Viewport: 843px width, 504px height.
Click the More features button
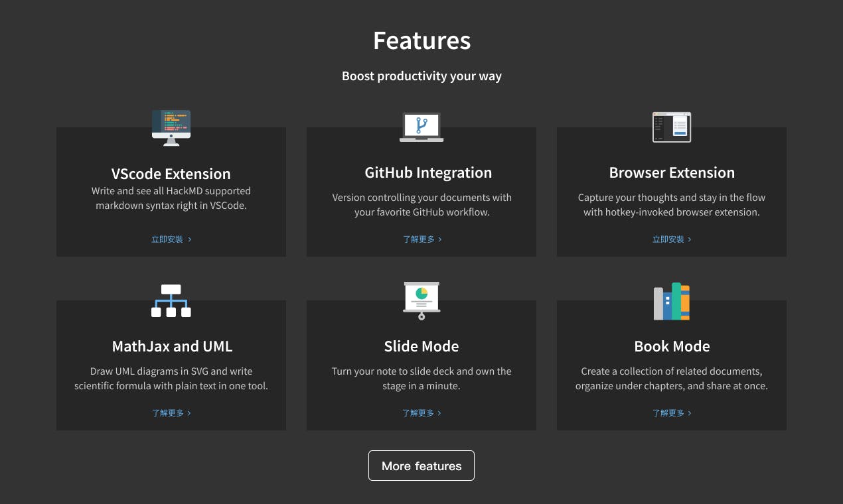421,466
